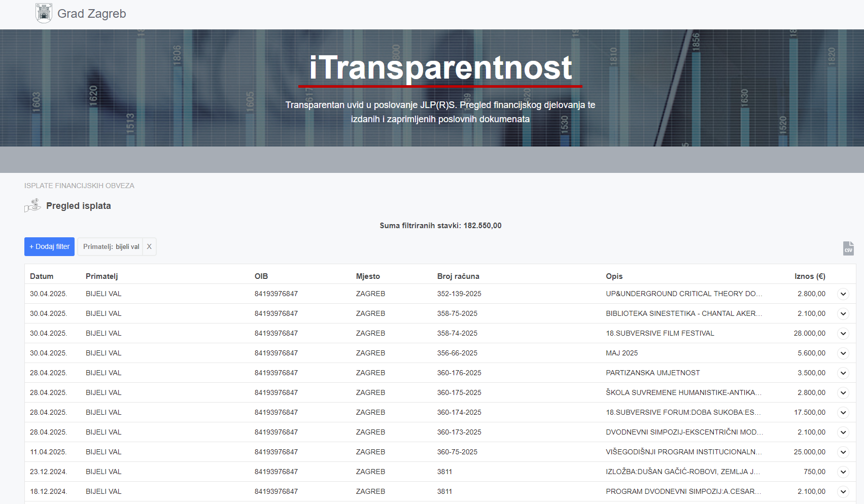Click the amount 28.000,00
Viewport: 864px width, 504px height.
809,333
